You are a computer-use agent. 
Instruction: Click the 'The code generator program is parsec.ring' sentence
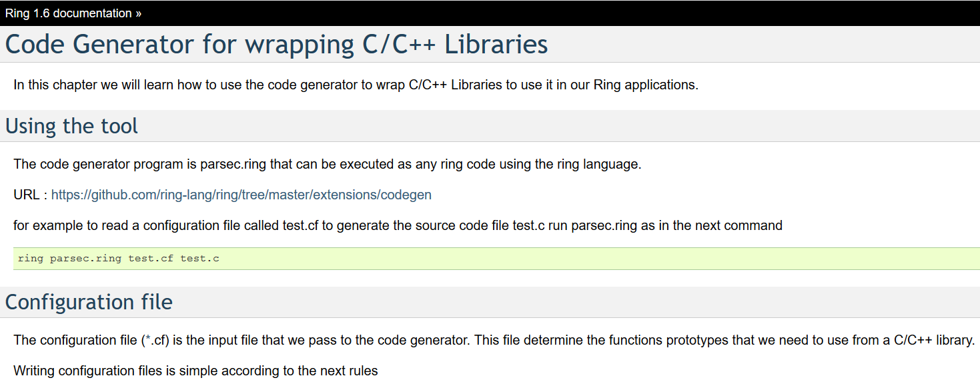click(x=327, y=165)
